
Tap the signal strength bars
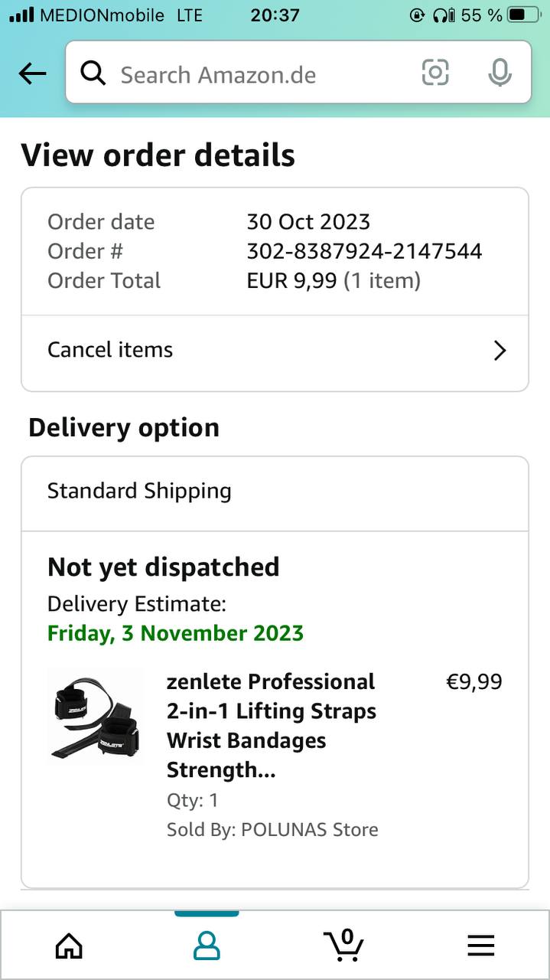point(21,15)
